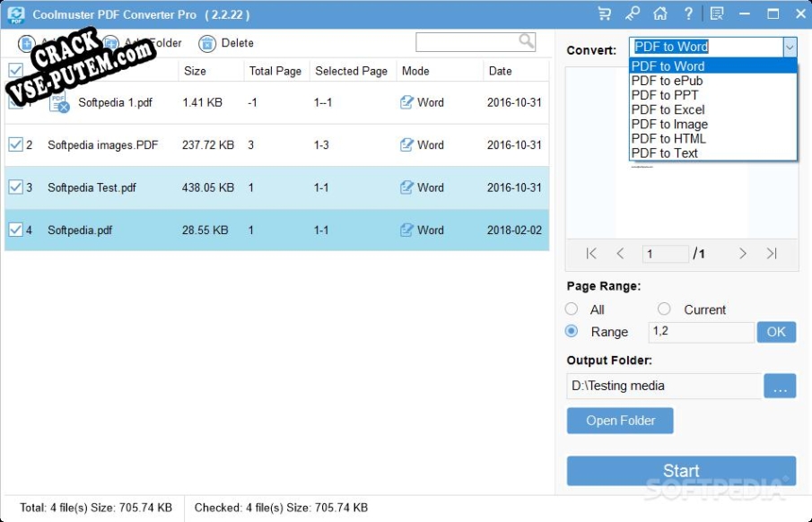Jump to first preview page

click(x=591, y=253)
